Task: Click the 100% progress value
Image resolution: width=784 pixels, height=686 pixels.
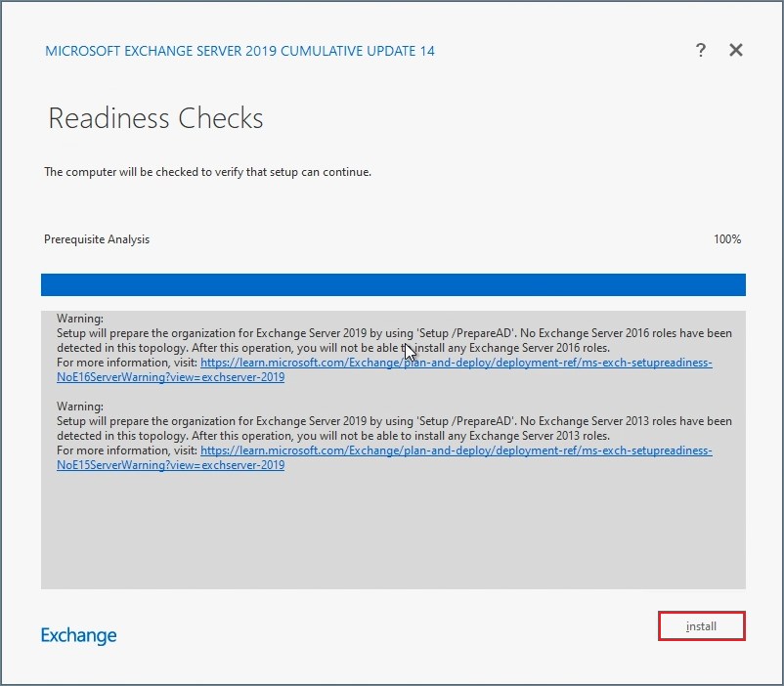Action: [727, 239]
